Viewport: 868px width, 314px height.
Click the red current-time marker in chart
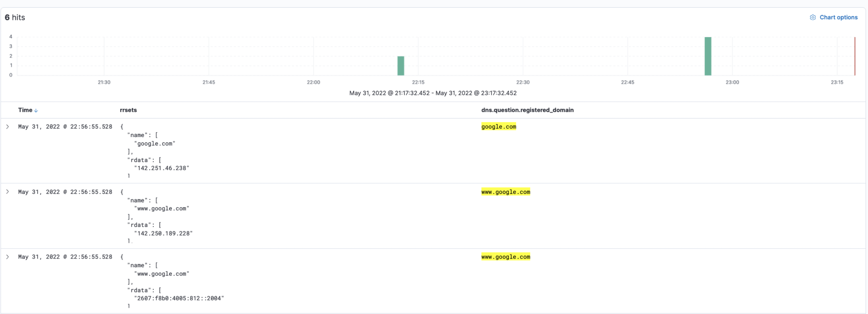(x=855, y=56)
